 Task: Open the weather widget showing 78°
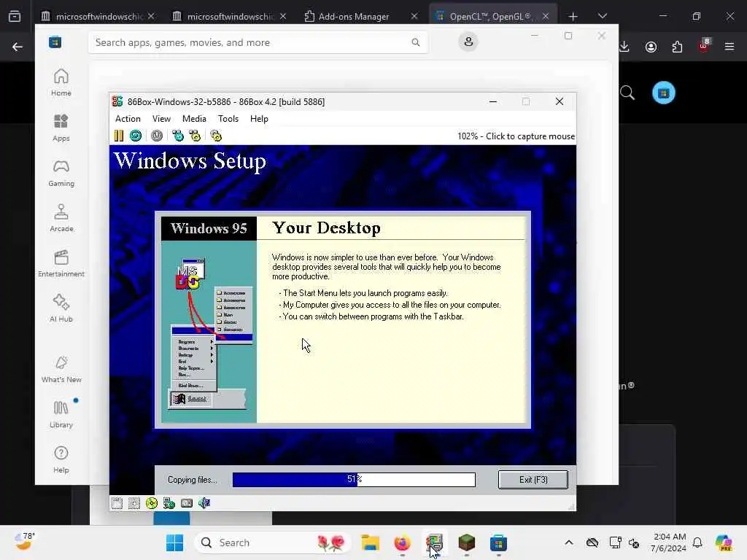[x=24, y=542]
